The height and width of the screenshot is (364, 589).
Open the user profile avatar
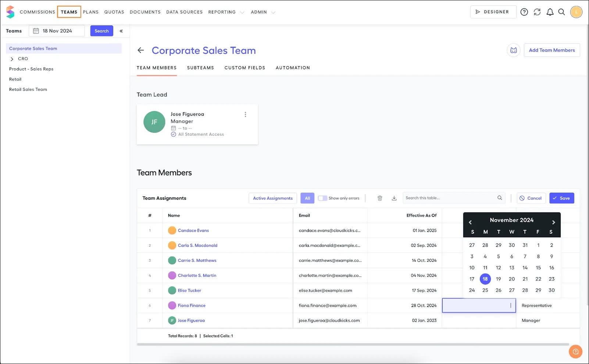tap(576, 12)
